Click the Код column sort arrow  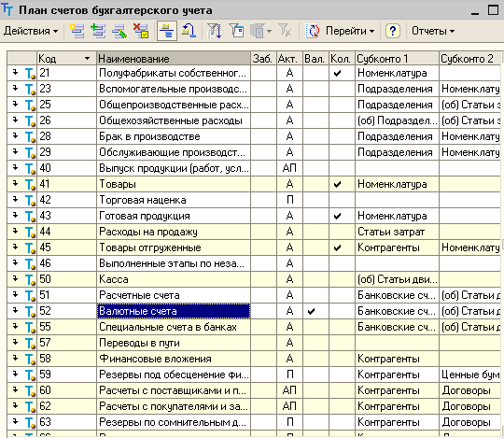tap(87, 59)
